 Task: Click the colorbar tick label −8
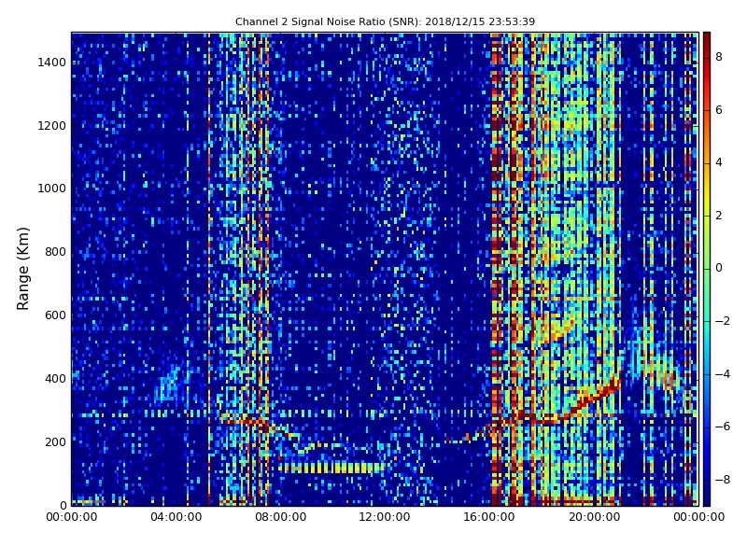[722, 480]
